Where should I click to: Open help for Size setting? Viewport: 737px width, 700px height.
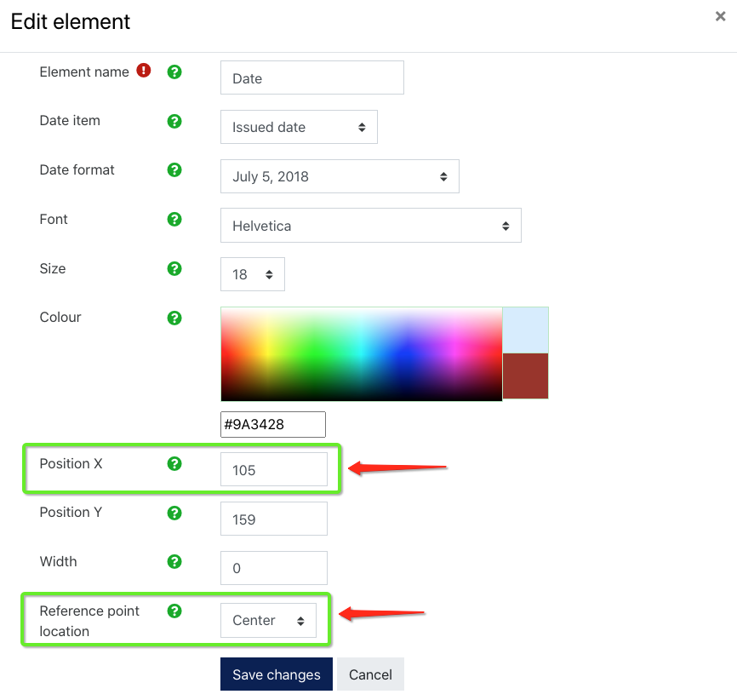click(174, 268)
